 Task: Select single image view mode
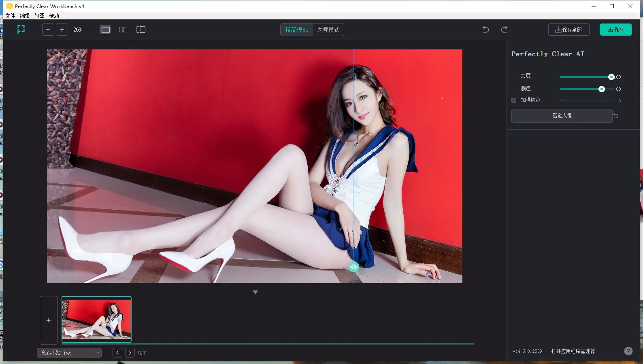106,30
